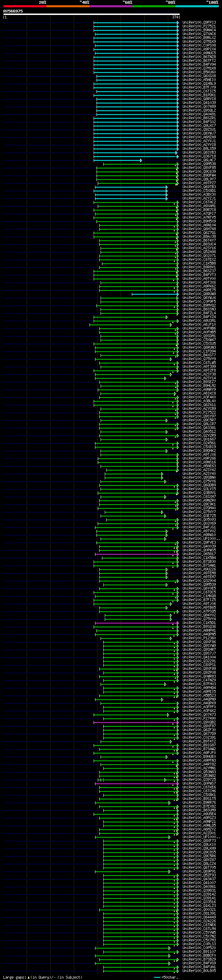
Task: Select the UniRef100_B4FYZ4 label
Action: (x=199, y=317)
